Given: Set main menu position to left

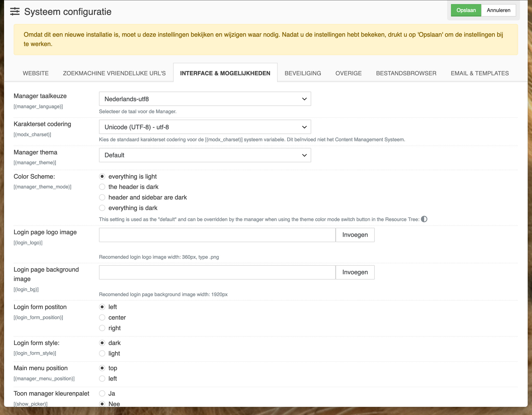Looking at the screenshot, I should (102, 379).
